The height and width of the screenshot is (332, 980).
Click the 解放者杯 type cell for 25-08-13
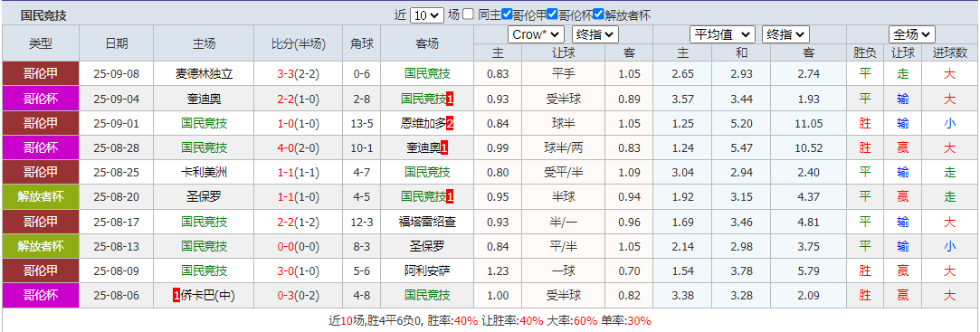click(41, 246)
